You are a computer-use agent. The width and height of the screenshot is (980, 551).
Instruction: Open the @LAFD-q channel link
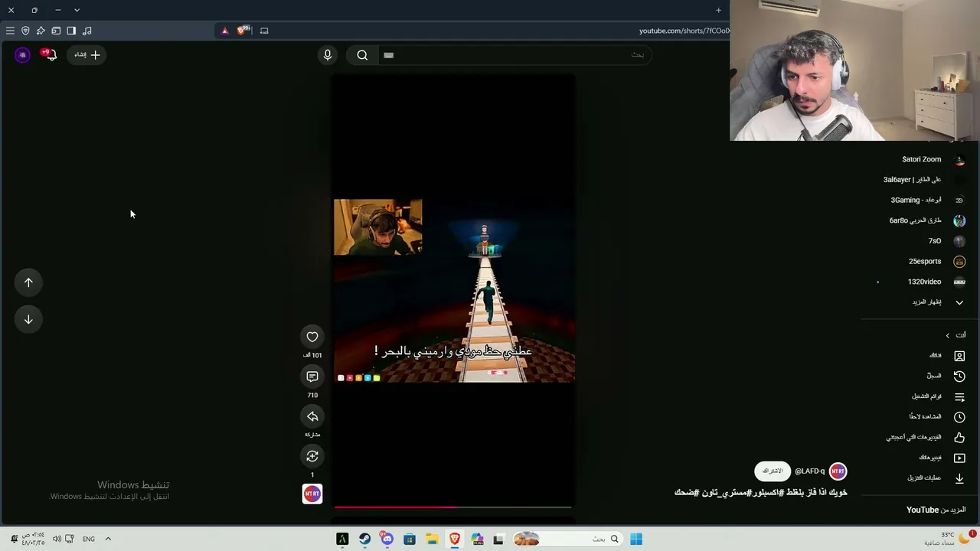tap(810, 471)
